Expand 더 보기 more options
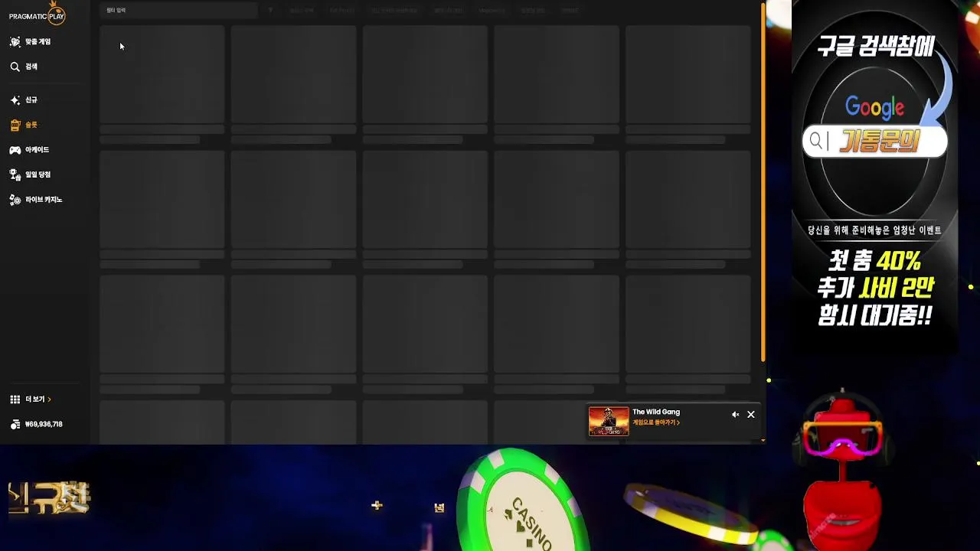 click(x=31, y=399)
